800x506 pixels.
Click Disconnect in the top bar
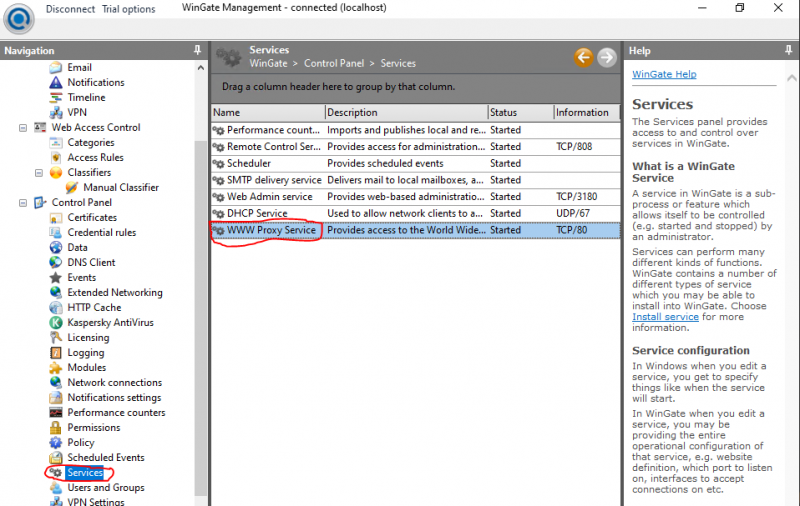click(70, 9)
